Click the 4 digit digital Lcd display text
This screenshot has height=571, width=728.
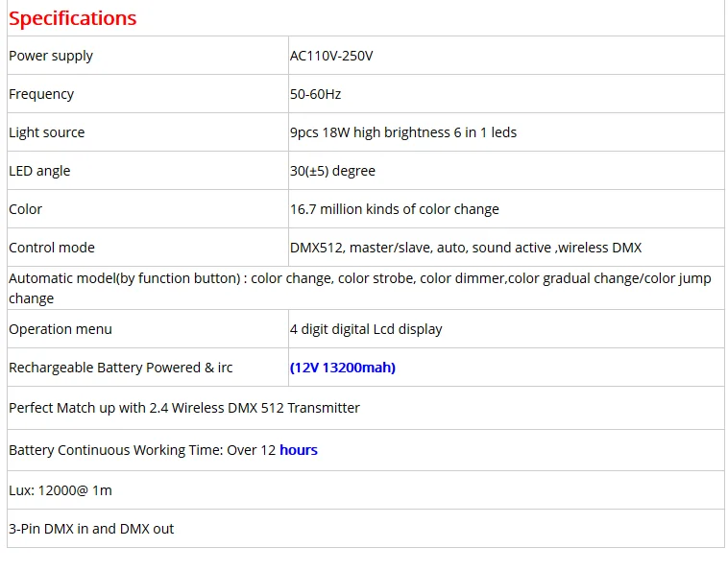pos(366,329)
